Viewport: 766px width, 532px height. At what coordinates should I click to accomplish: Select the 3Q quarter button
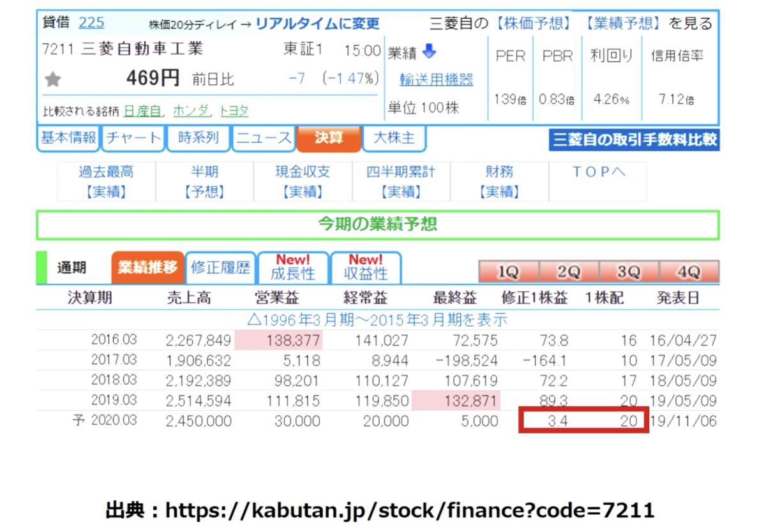pos(629,272)
